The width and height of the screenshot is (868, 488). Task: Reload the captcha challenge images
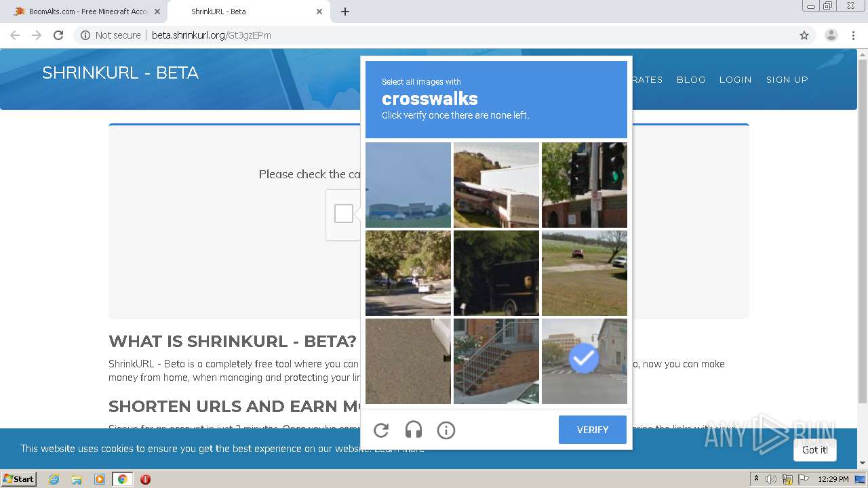pyautogui.click(x=381, y=430)
